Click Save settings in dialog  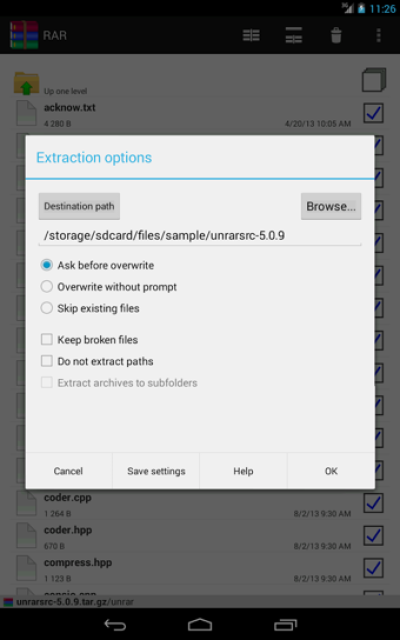(156, 471)
